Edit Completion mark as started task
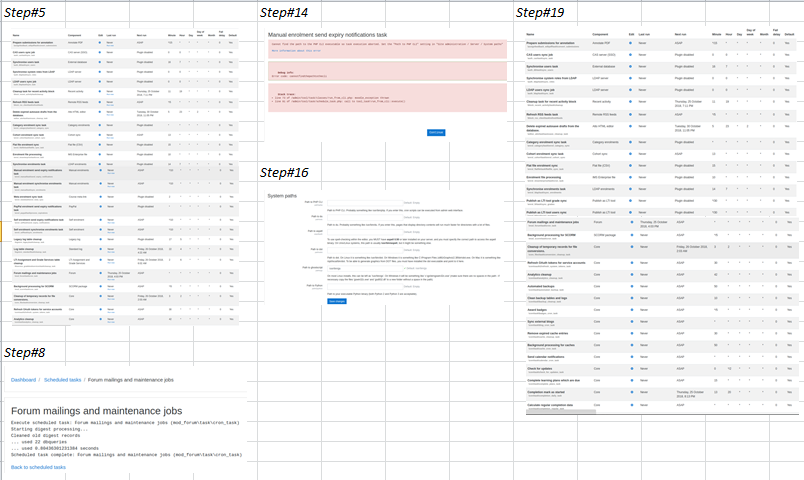This screenshot has width=804, height=480. click(632, 392)
